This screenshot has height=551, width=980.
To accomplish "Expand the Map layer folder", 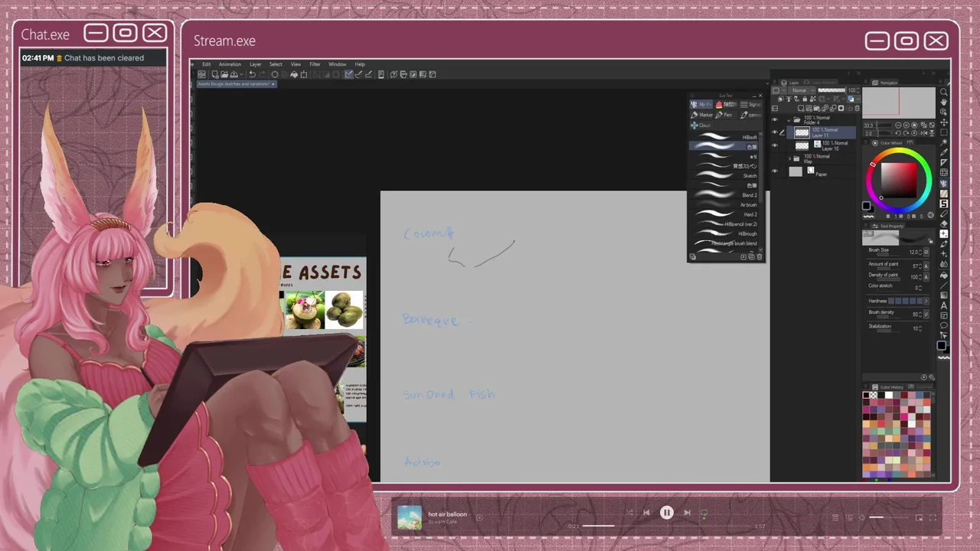I will point(789,158).
